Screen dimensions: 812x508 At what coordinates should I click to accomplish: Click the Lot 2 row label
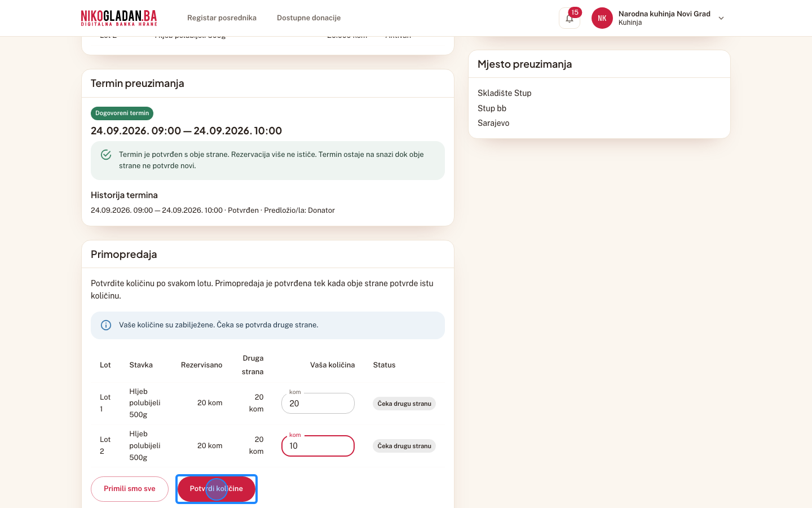pyautogui.click(x=105, y=445)
